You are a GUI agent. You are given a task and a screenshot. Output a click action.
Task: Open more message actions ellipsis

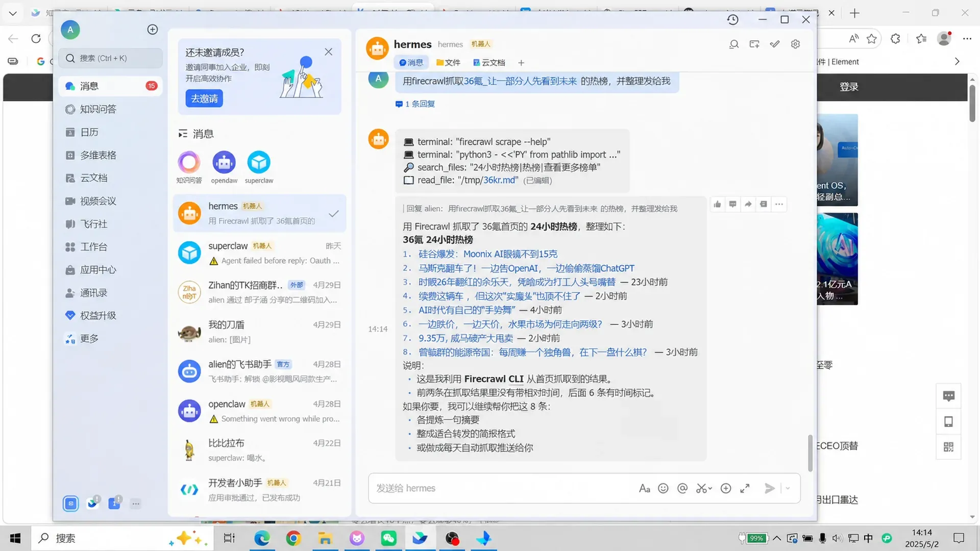click(779, 205)
